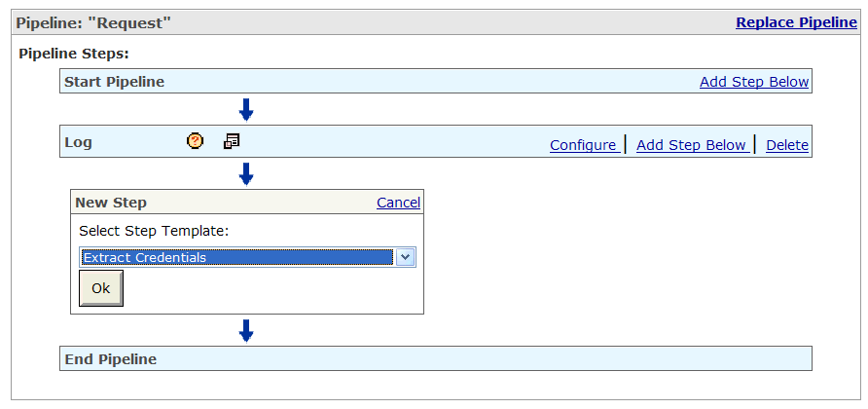Delete the Log step
Image resolution: width=868 pixels, height=409 pixels.
[787, 145]
